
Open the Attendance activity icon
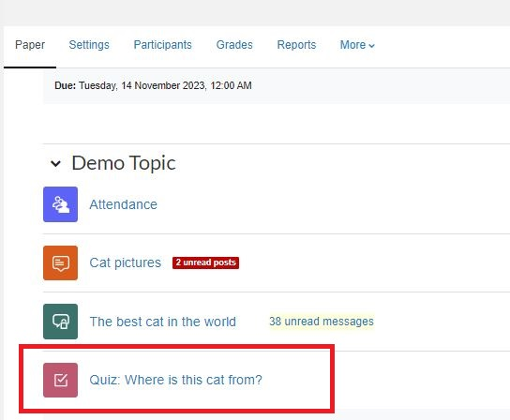coord(61,204)
